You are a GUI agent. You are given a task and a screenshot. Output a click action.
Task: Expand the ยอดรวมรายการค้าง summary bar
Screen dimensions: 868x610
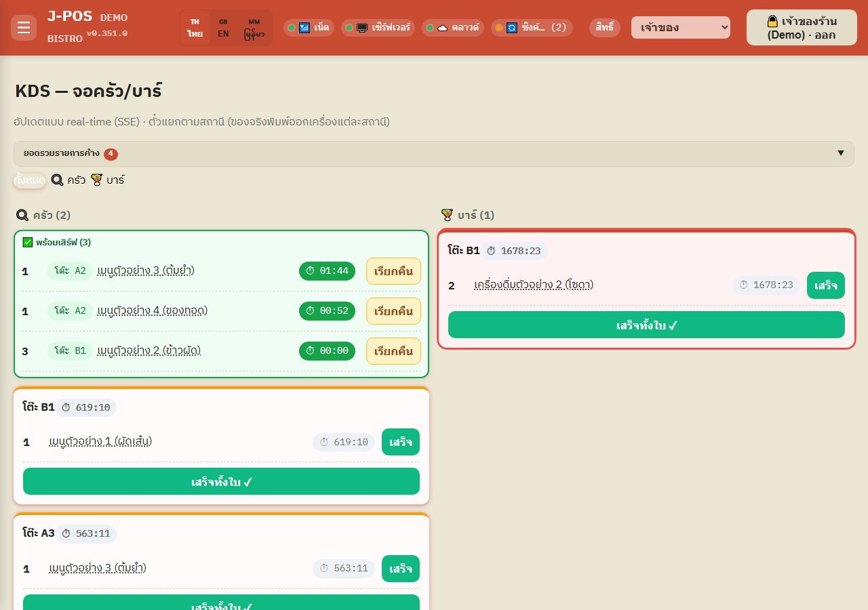[434, 154]
